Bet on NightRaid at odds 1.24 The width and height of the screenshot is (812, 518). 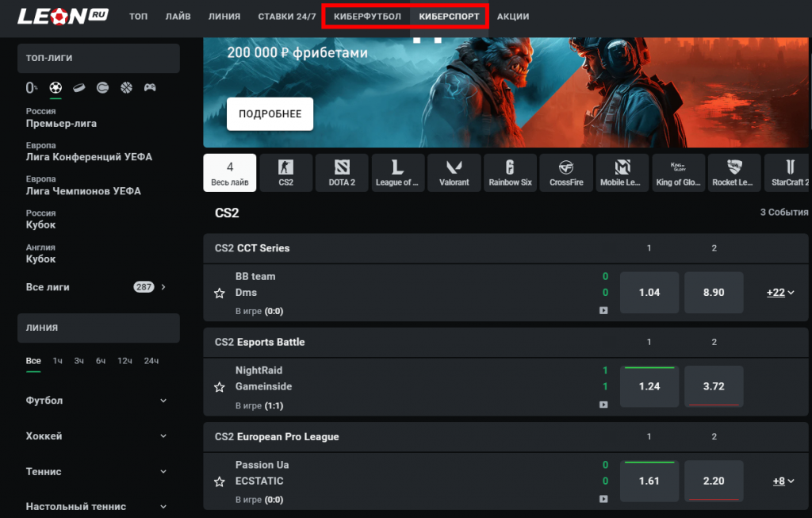(649, 386)
